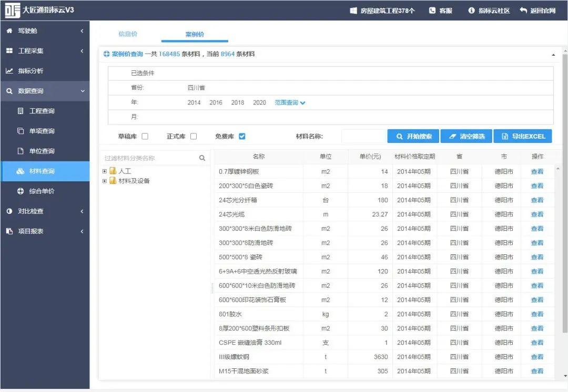The height and width of the screenshot is (392, 568).
Task: Click the 材料价格取定期 column header
Action: [x=414, y=157]
